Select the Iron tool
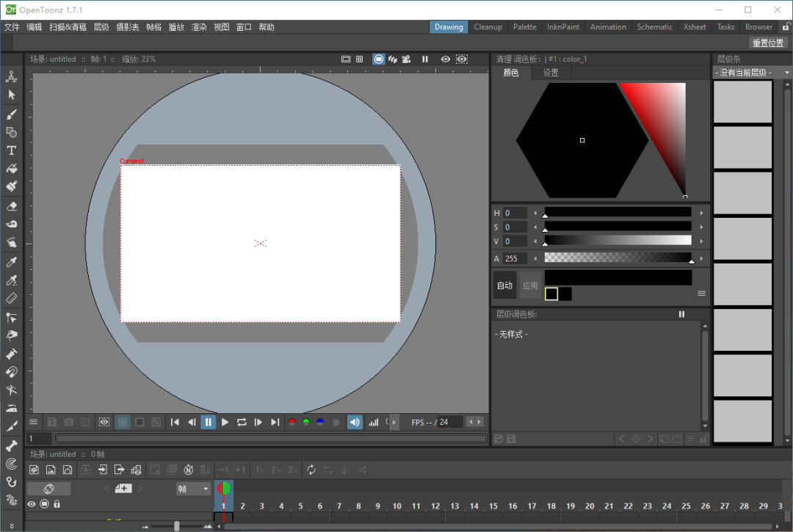 click(x=11, y=408)
